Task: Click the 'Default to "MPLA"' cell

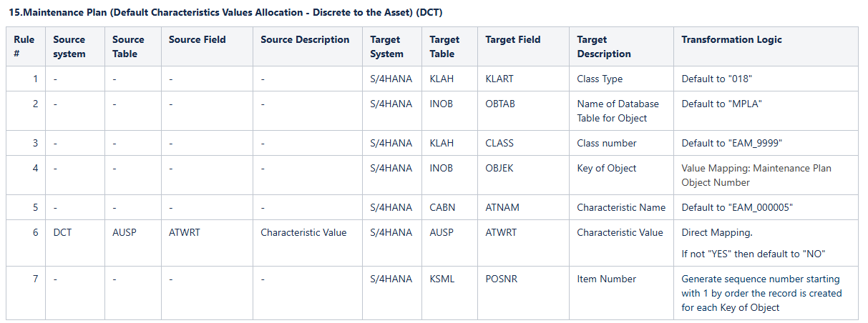Action: (x=721, y=104)
